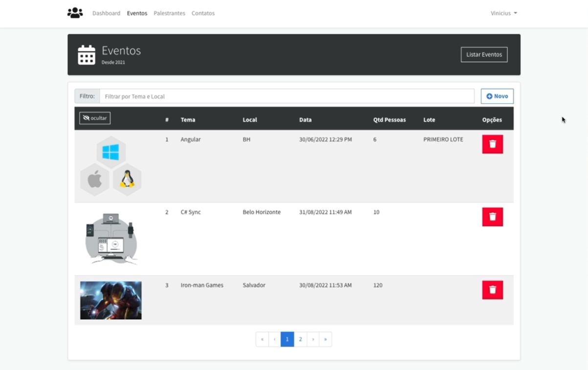Image resolution: width=588 pixels, height=370 pixels.
Task: Open the Palestrantes section from the navbar
Action: tap(169, 13)
